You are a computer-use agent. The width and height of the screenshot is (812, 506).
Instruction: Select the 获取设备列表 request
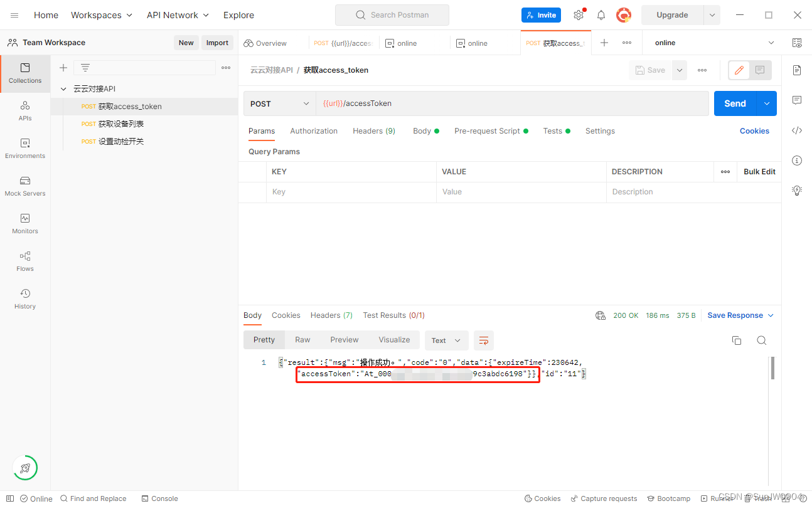(144, 124)
